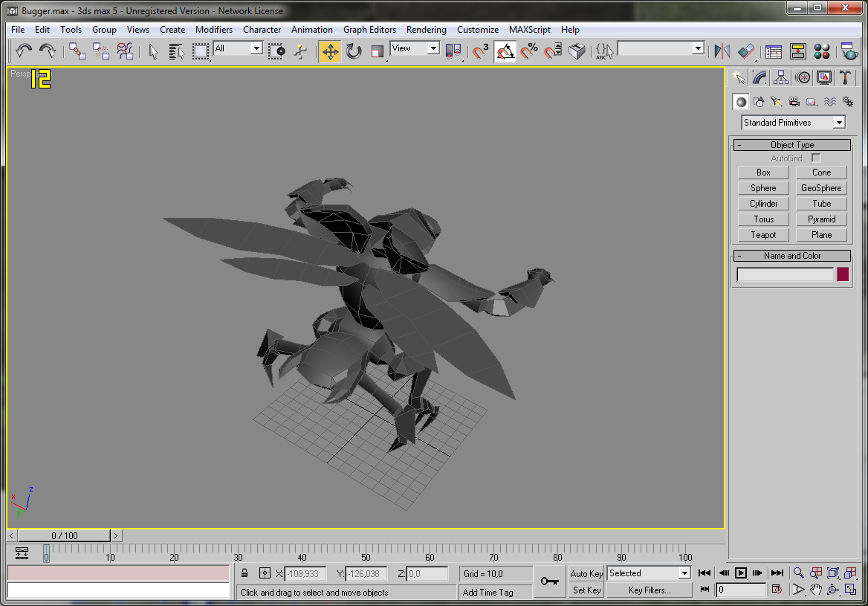This screenshot has width=868, height=606.
Task: Enable the AutoGrid checkbox
Action: [x=816, y=158]
